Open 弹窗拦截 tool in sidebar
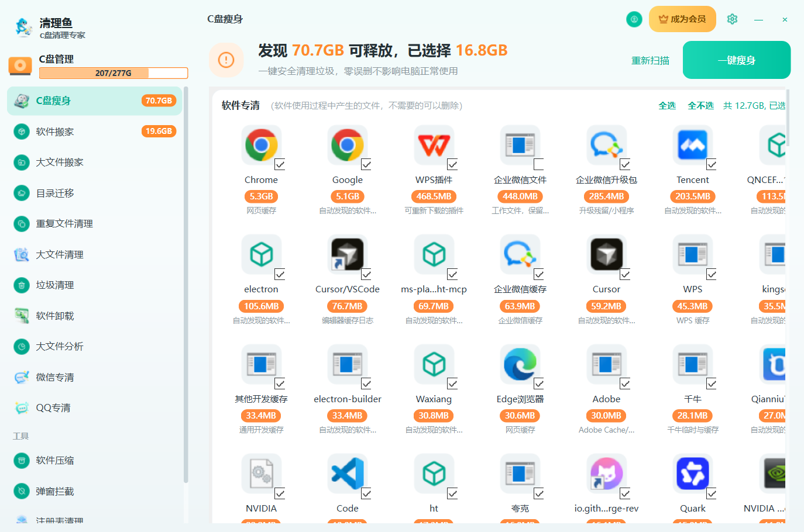This screenshot has width=804, height=532. 95,491
